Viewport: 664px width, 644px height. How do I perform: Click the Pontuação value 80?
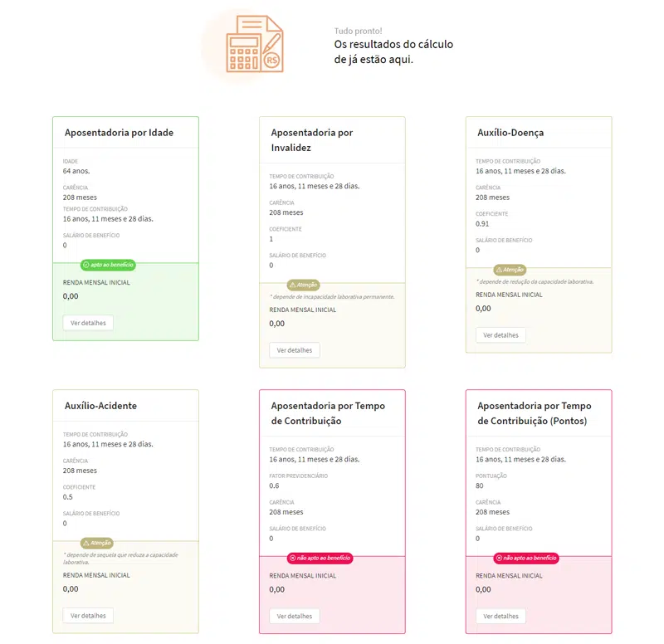click(x=480, y=485)
